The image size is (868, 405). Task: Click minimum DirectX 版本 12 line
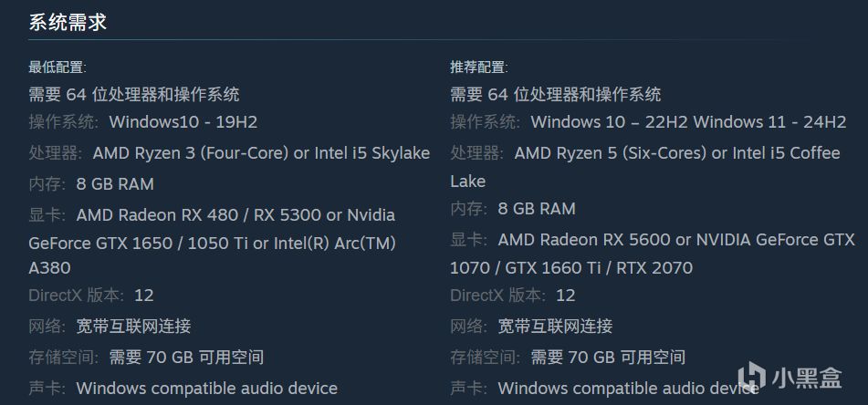91,296
